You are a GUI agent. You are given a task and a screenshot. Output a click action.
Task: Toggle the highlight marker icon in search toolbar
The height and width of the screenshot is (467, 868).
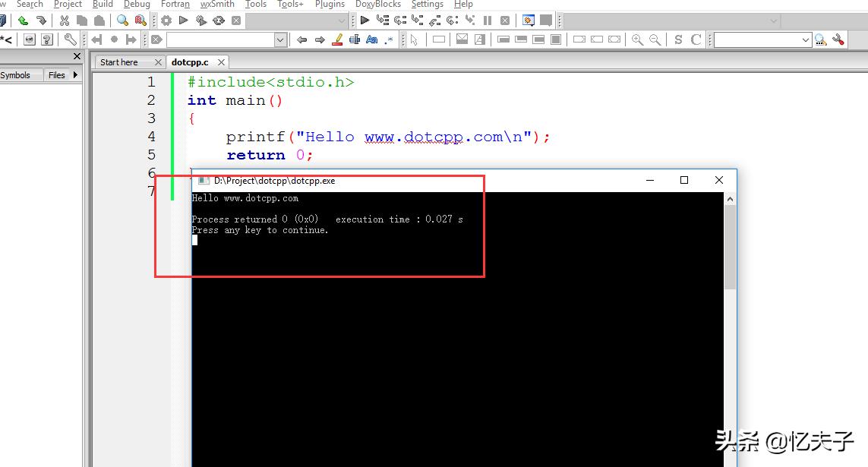point(337,39)
